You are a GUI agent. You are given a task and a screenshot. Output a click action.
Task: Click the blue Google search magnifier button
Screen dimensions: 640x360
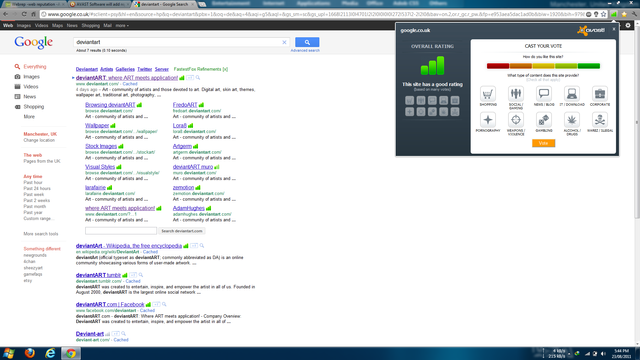(307, 42)
